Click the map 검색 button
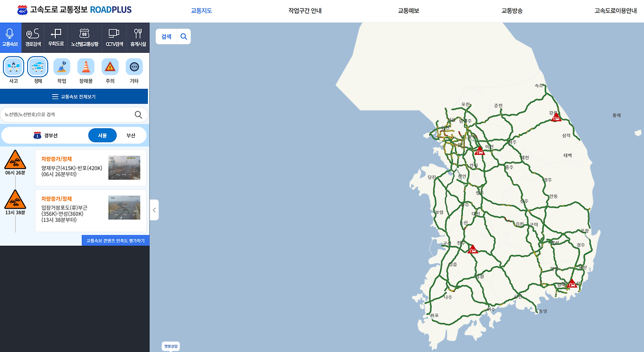The height and width of the screenshot is (352, 644). click(167, 36)
